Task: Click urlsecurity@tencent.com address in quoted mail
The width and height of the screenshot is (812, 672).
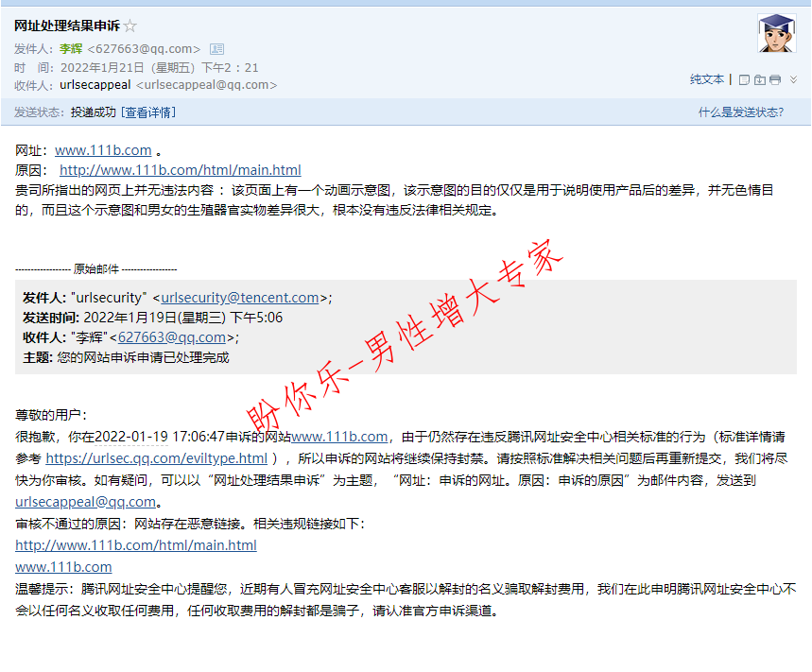Action: pyautogui.click(x=240, y=298)
